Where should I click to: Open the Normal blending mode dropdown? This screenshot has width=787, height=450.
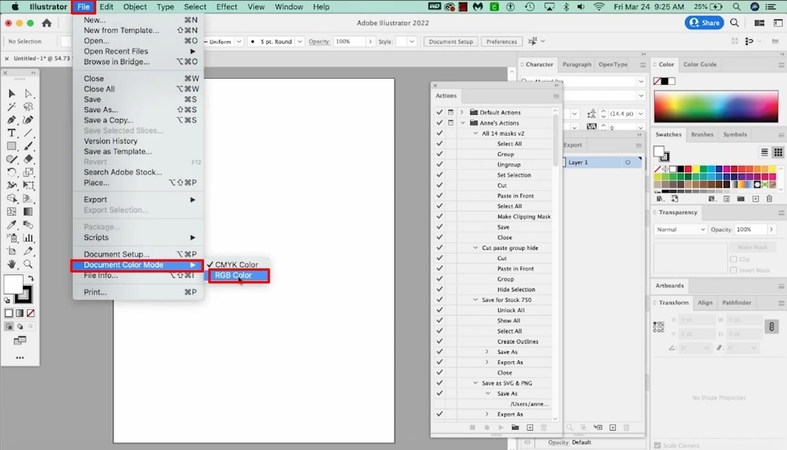click(x=680, y=229)
